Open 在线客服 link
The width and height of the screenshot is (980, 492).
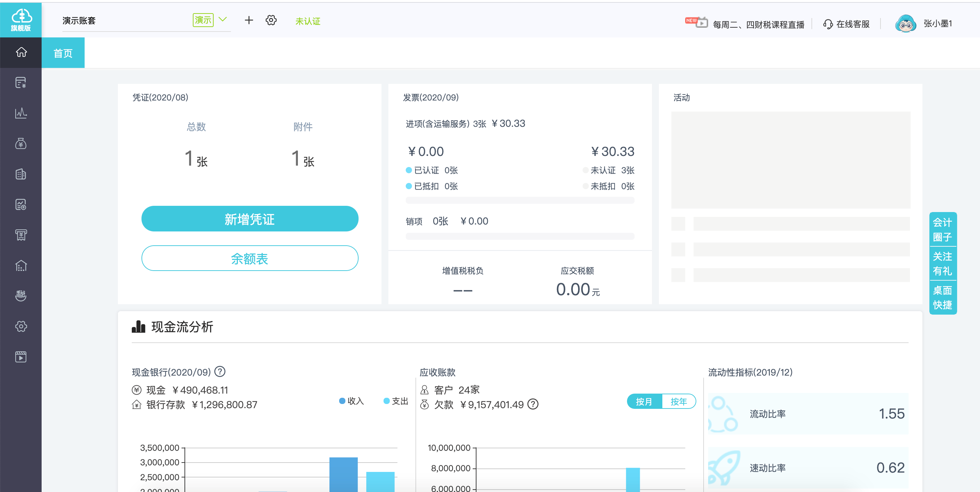click(853, 24)
